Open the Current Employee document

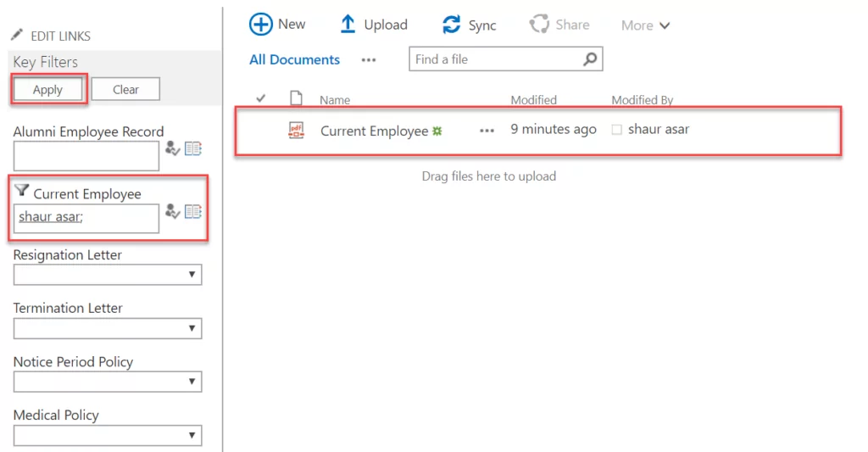374,131
